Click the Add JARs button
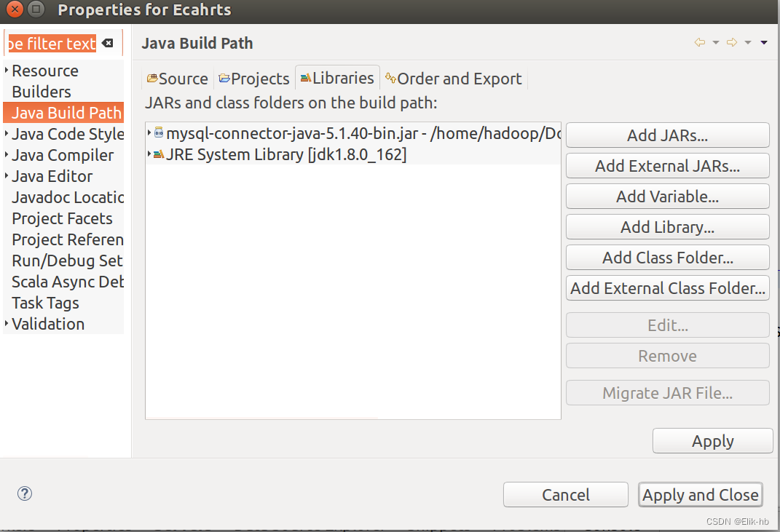 coord(667,135)
